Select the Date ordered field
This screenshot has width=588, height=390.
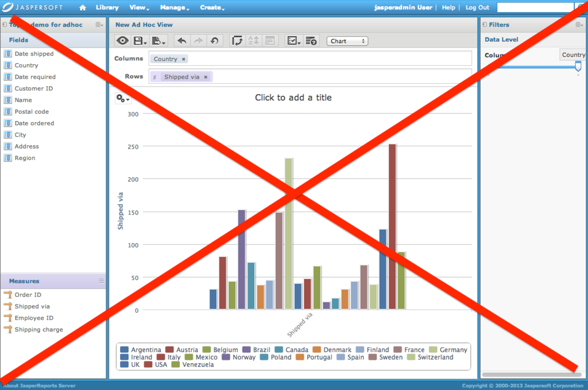pos(34,123)
